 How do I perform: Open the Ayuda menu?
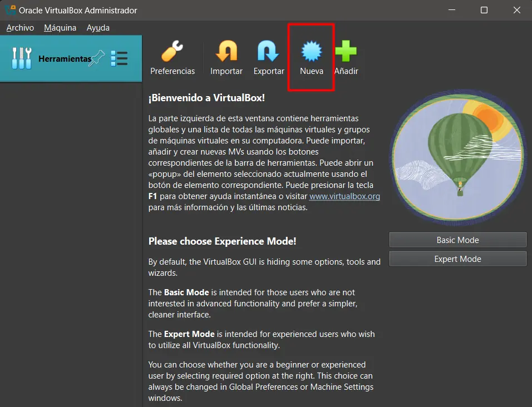[x=98, y=28]
